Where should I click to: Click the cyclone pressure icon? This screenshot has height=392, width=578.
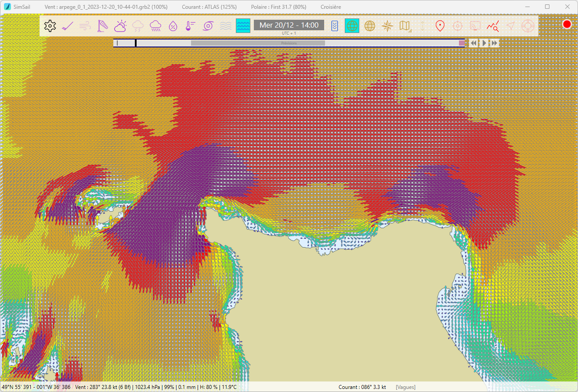pos(208,26)
